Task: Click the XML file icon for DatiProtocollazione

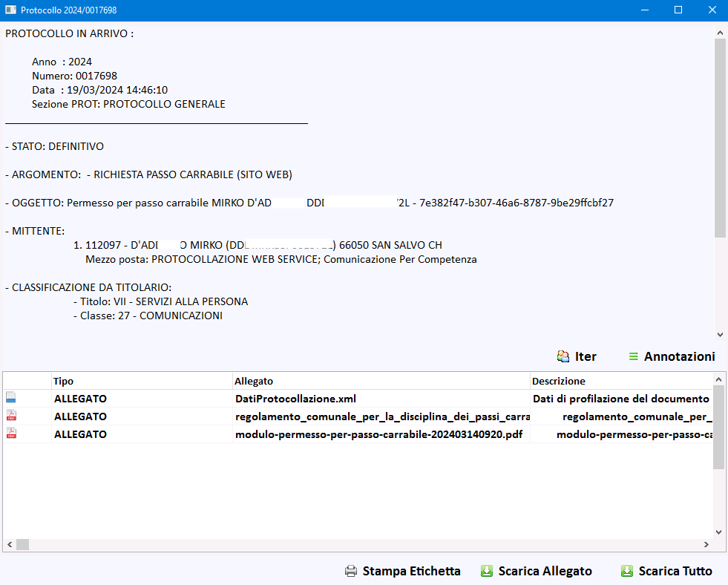Action: [11, 399]
